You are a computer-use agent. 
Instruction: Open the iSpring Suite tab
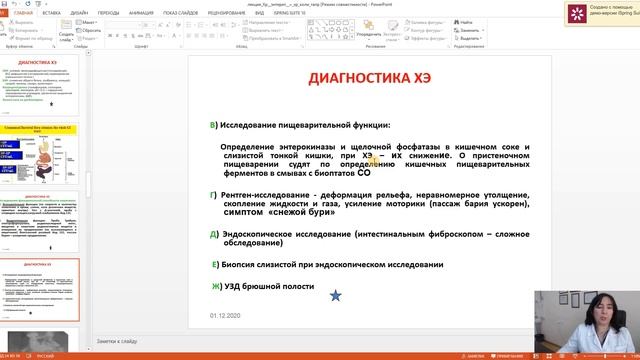(289, 13)
